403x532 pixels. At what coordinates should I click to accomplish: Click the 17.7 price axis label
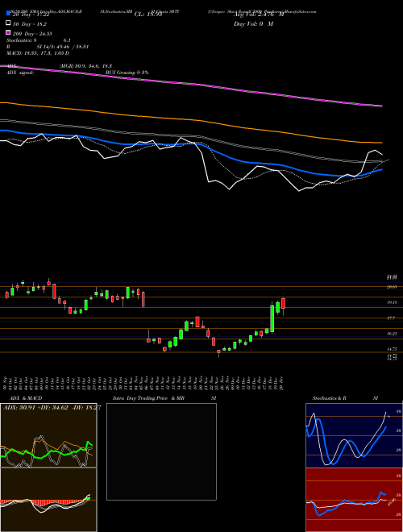(x=391, y=318)
